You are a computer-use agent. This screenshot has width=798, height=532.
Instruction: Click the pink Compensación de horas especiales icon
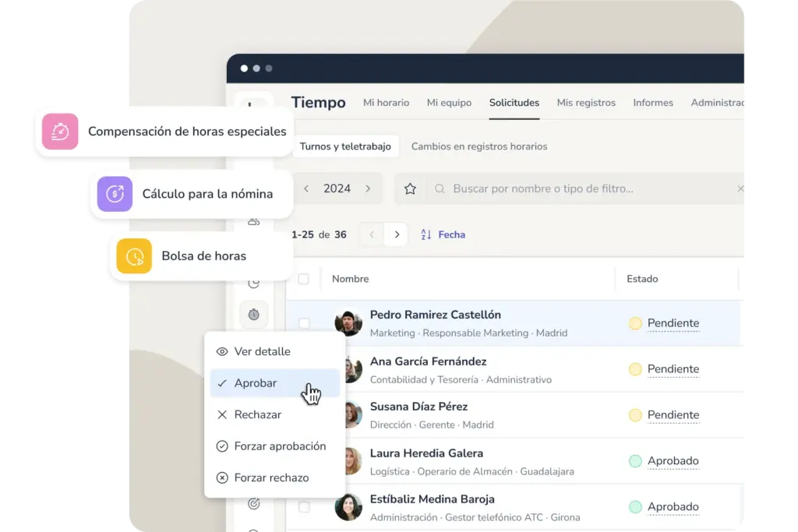click(60, 131)
